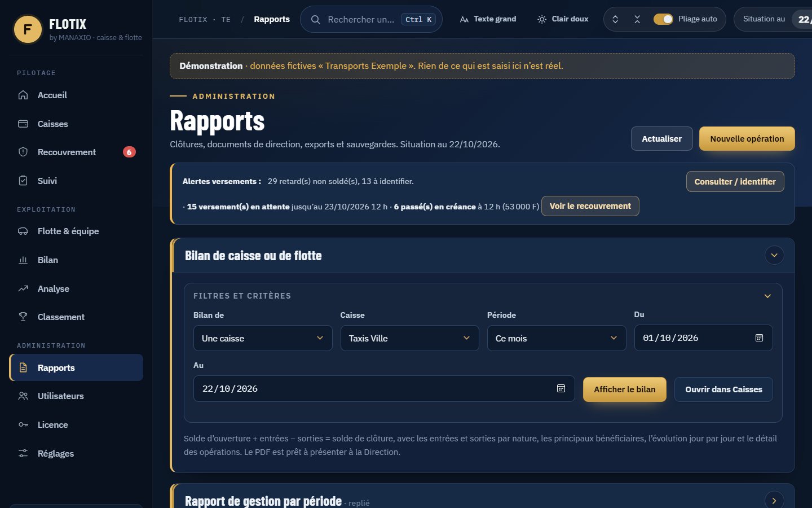The height and width of the screenshot is (508, 812).
Task: Click the cash register icon beside Caisses
Action: 23,124
